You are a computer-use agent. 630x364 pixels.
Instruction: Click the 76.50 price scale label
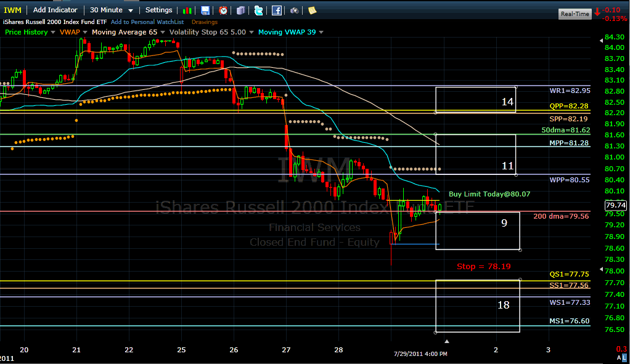click(615, 330)
